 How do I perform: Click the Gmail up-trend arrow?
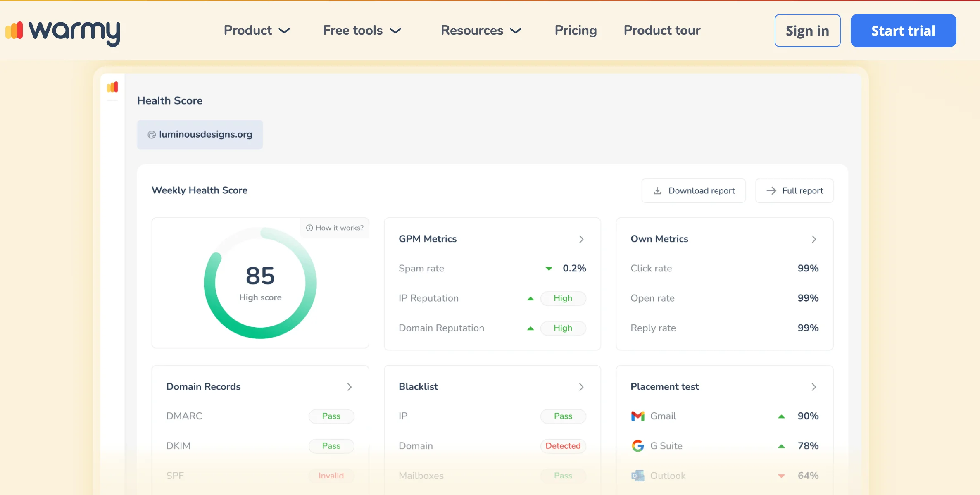coord(781,416)
